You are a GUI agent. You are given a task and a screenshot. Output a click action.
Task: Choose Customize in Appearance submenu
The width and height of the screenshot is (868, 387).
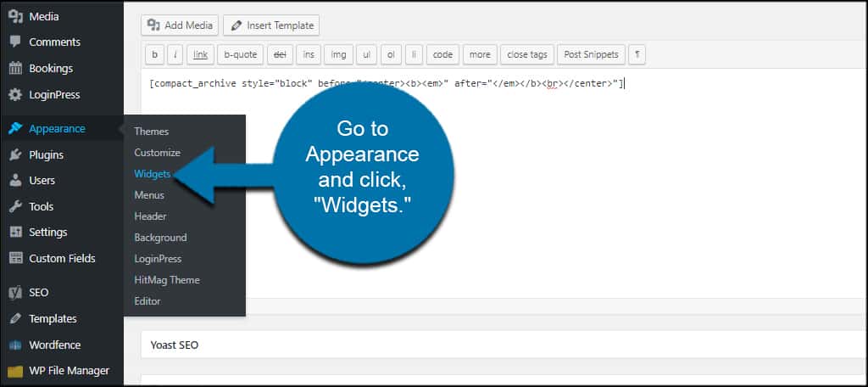(x=157, y=153)
